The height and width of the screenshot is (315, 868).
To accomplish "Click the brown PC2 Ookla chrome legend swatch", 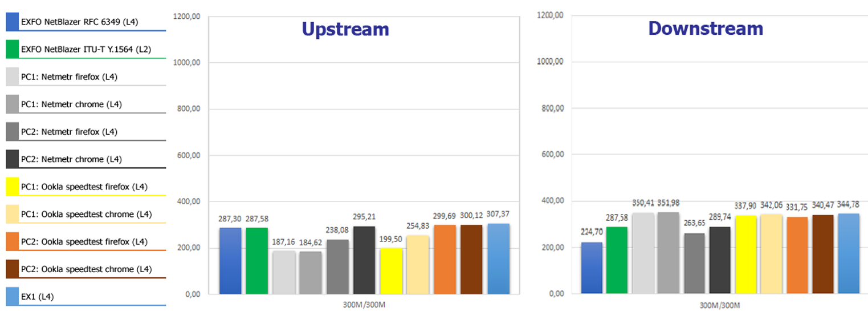I will click(12, 269).
